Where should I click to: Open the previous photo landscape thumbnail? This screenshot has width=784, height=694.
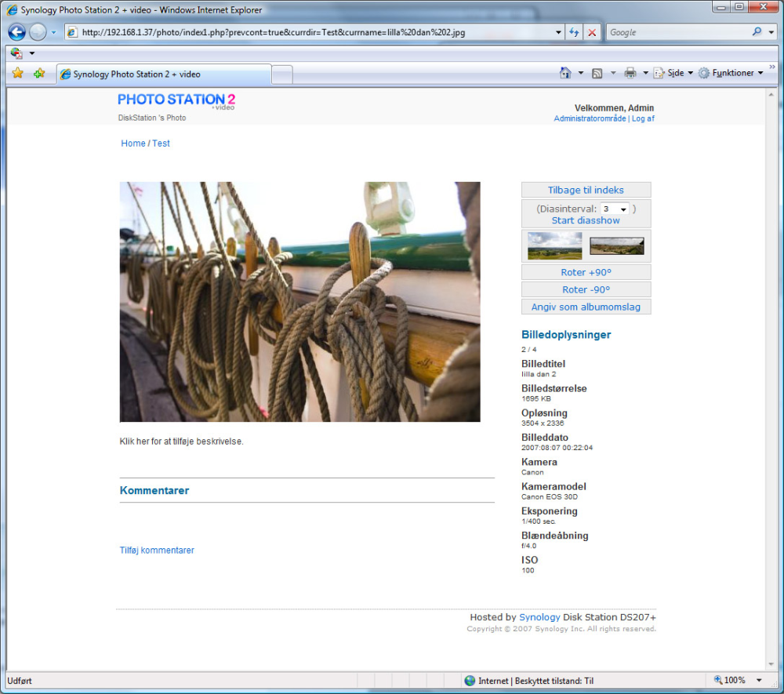(555, 245)
